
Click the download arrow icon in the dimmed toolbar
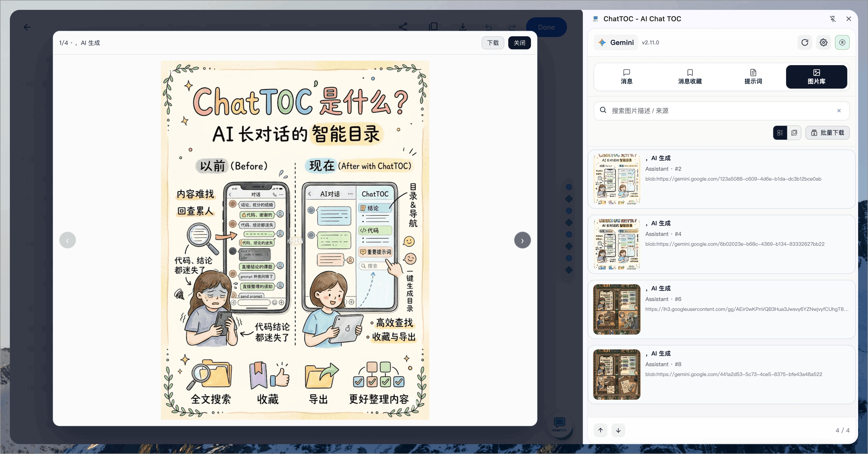[x=463, y=27]
